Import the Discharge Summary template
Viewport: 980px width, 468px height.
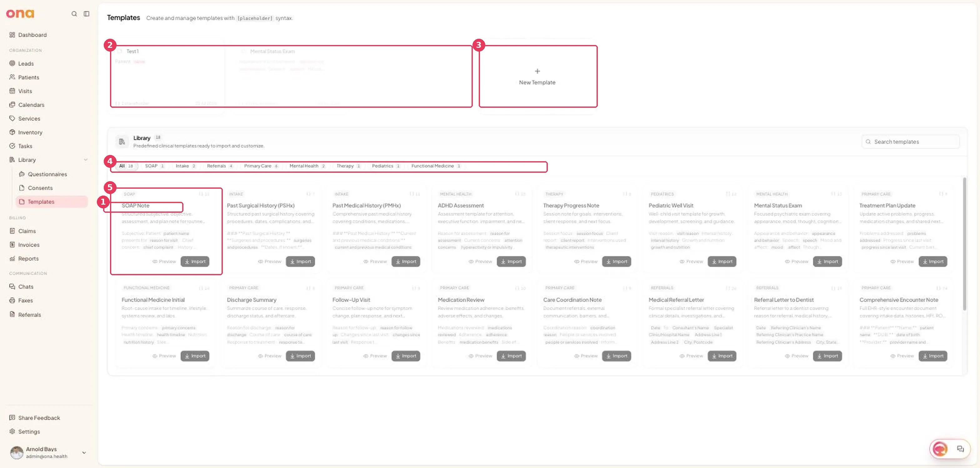coord(300,356)
